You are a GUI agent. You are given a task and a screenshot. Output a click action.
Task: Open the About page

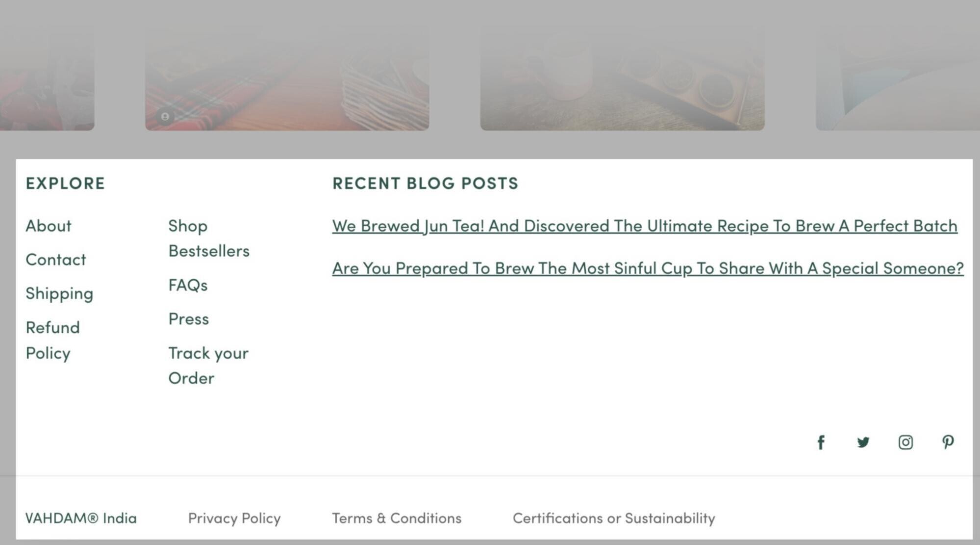[48, 225]
